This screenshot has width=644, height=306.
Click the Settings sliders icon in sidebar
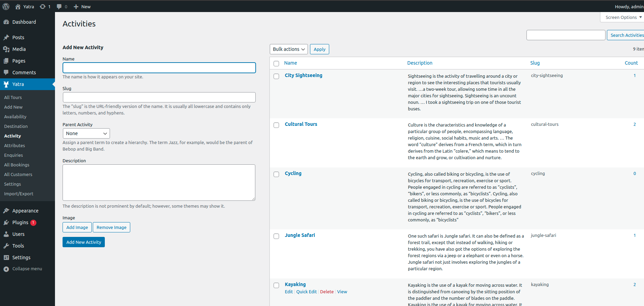(x=6, y=258)
